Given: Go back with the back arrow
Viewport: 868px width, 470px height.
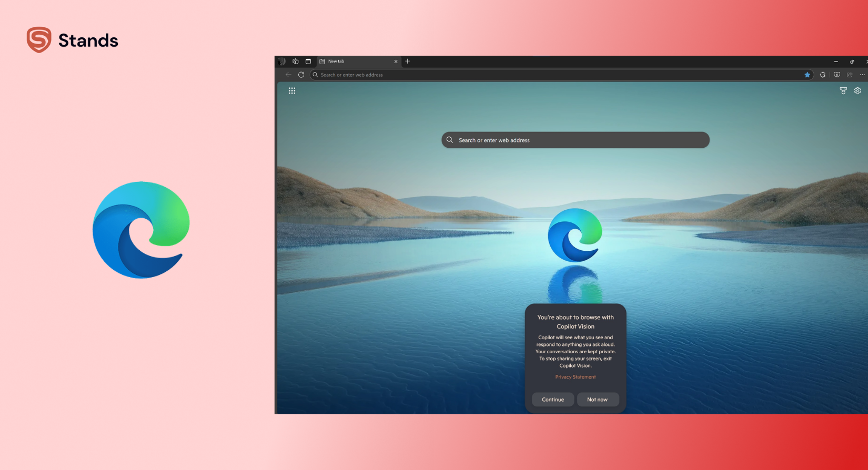Looking at the screenshot, I should pyautogui.click(x=288, y=75).
